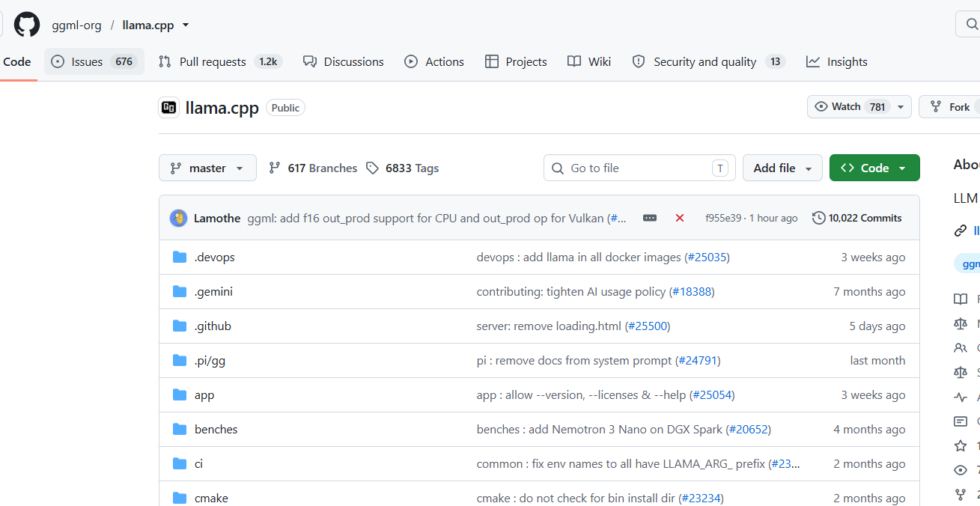View the 617 Branches link

[313, 168]
